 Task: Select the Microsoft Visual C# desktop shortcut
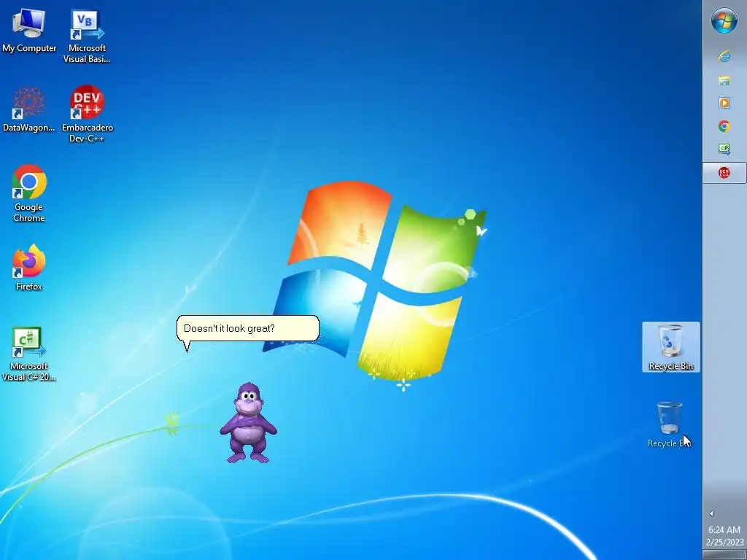[28, 354]
